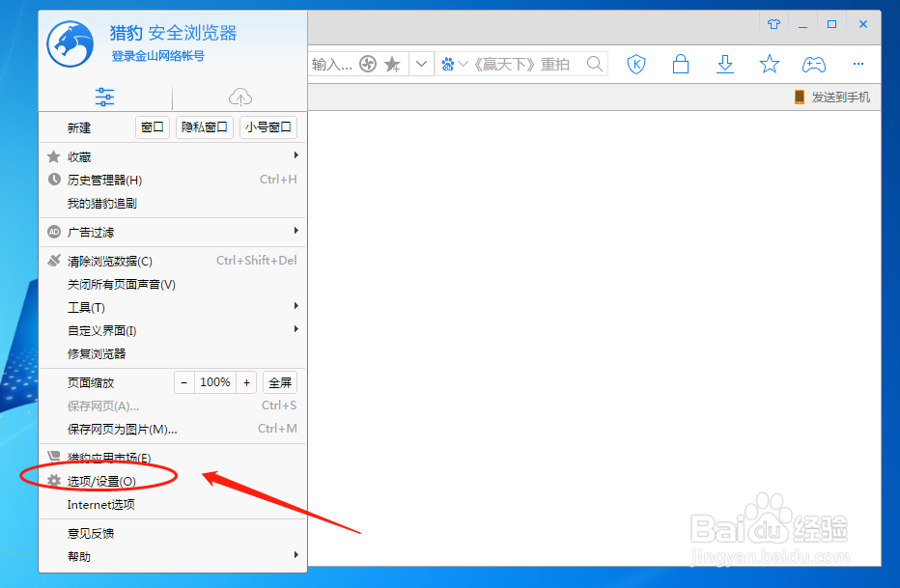The width and height of the screenshot is (900, 588).
Task: Expand the 自定义界面(I) submenu
Action: 172,330
